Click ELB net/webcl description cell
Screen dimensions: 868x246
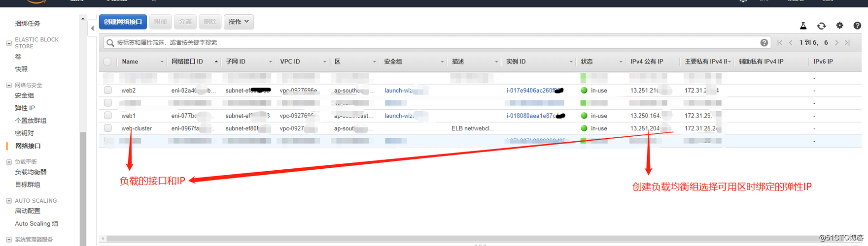tap(473, 128)
